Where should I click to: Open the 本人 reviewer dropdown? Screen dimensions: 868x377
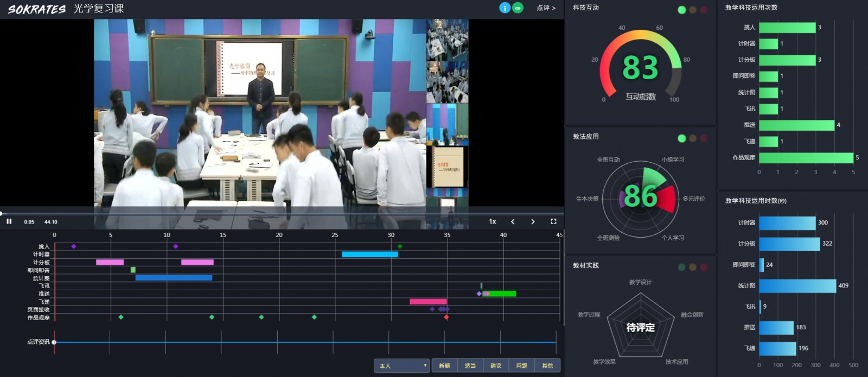[x=401, y=366]
